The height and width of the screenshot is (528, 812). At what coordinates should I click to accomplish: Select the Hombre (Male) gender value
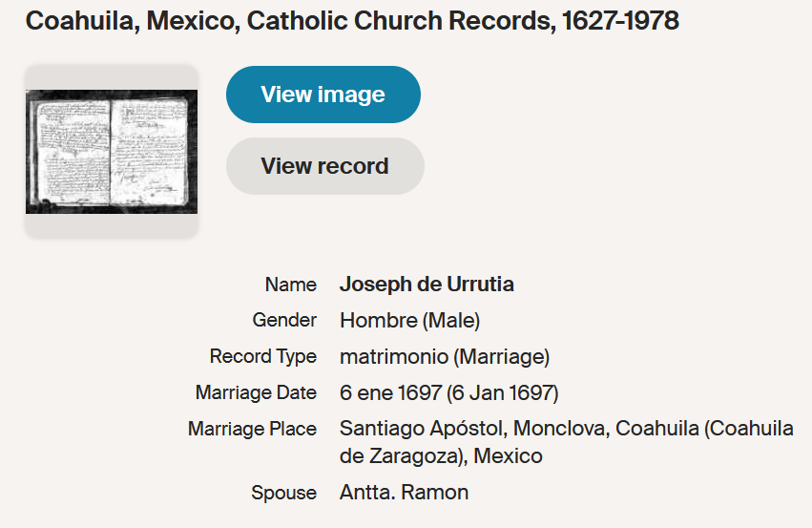point(409,321)
